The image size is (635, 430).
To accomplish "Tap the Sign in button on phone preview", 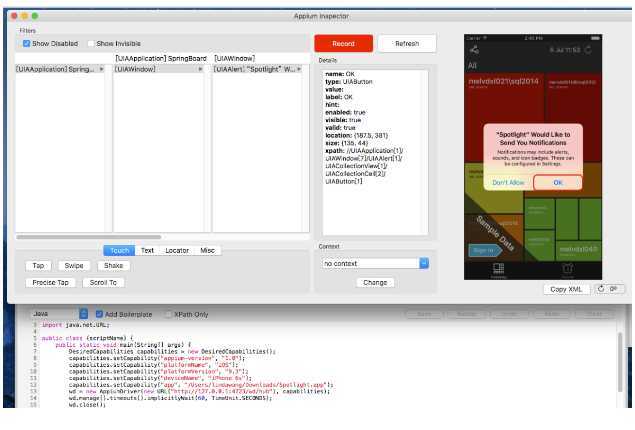I will (484, 251).
